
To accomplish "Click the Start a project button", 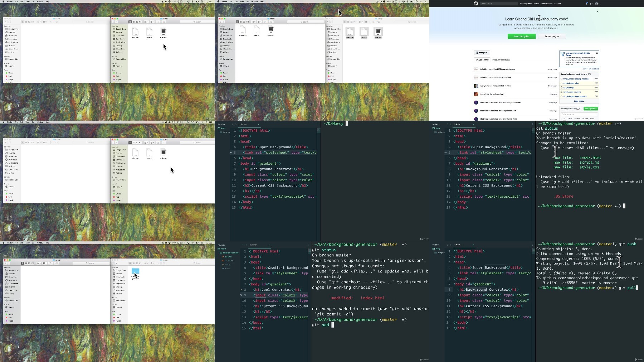I will tap(552, 37).
